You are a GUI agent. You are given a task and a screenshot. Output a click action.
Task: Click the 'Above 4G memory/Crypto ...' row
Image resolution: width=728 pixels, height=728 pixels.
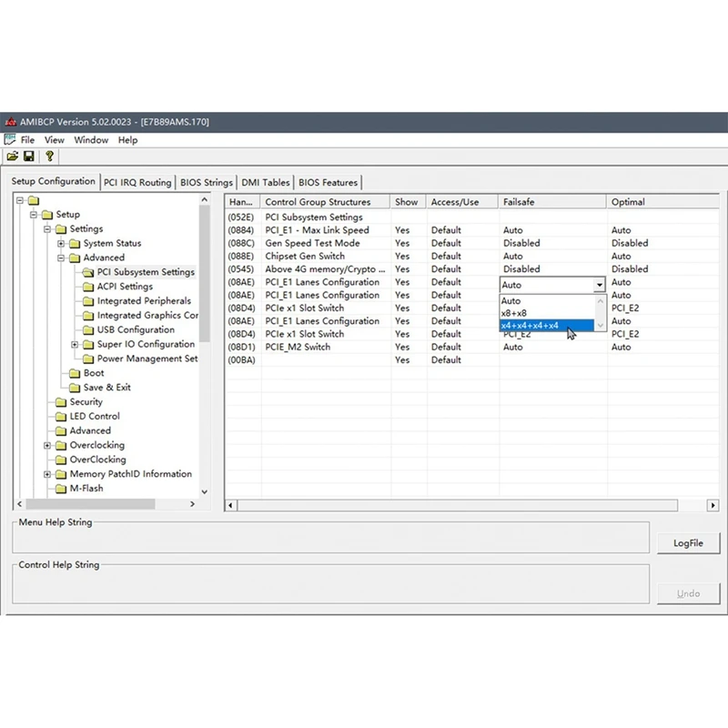coord(472,269)
